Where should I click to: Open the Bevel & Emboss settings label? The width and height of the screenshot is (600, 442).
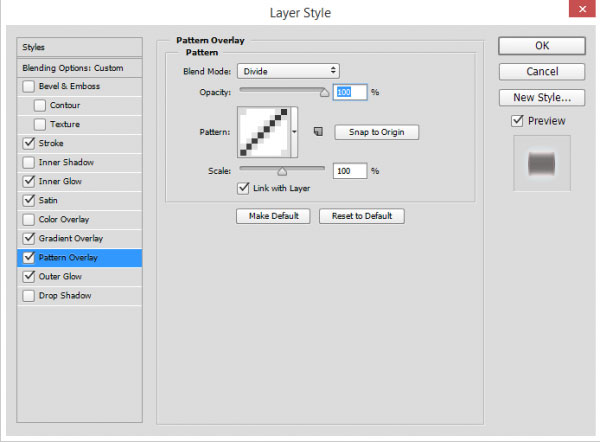[69, 86]
